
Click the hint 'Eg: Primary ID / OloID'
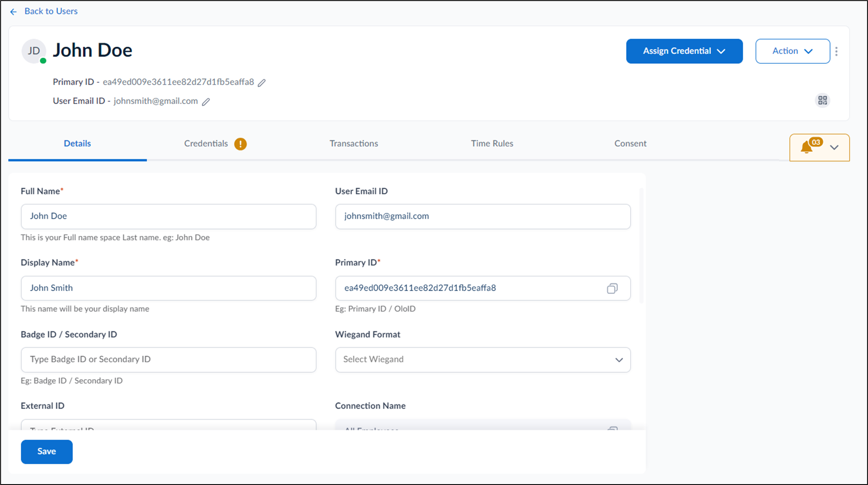(x=375, y=309)
